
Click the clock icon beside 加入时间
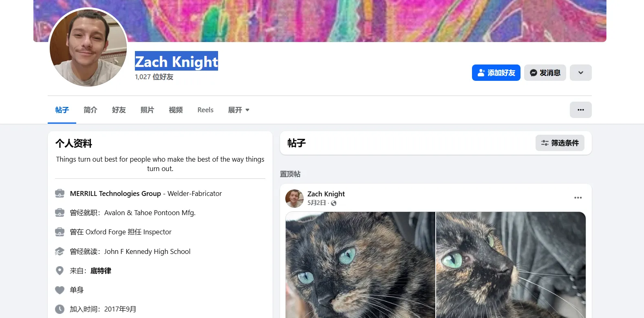pos(60,309)
